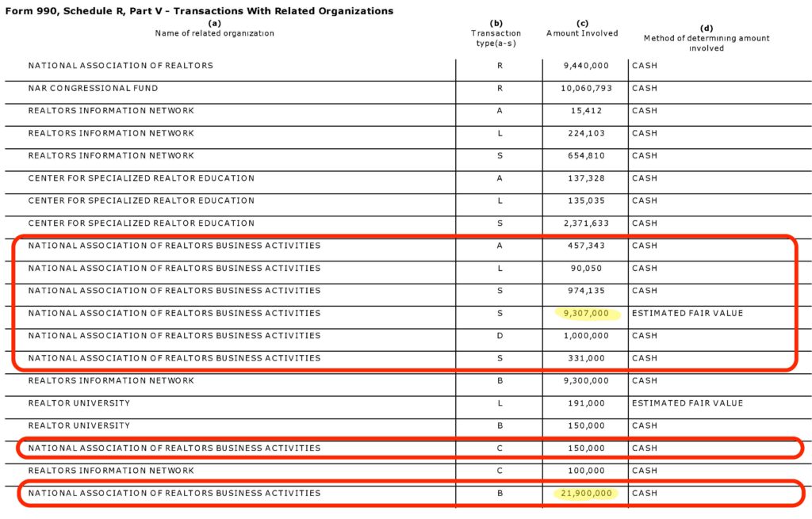Click Business Activities name in the 21,900,000 row
This screenshot has height=519, width=812.
click(x=174, y=493)
